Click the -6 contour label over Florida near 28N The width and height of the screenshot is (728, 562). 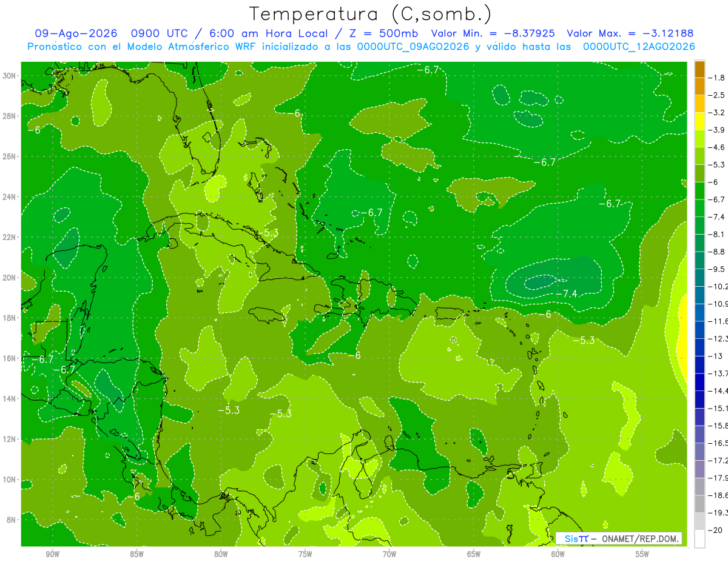[x=294, y=113]
